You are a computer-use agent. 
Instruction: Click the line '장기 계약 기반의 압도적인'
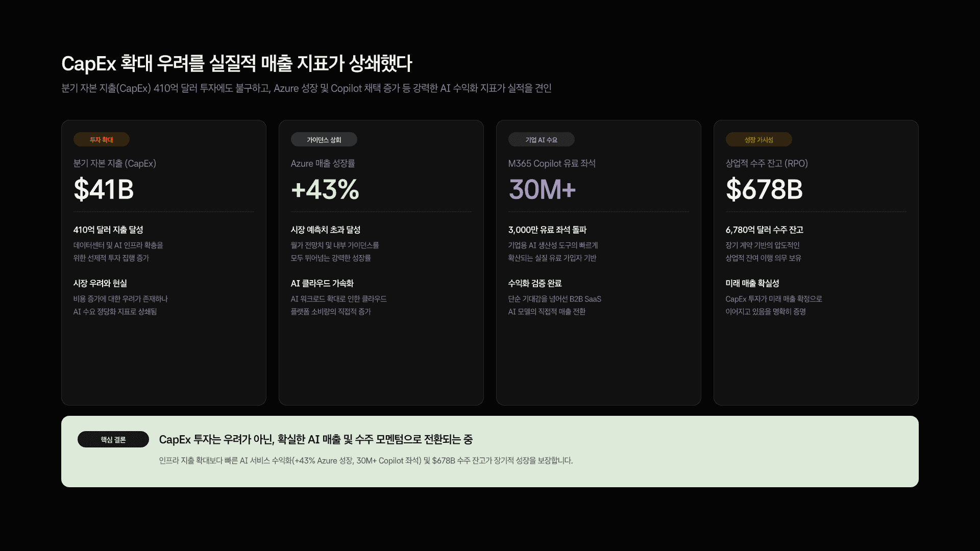pos(763,245)
